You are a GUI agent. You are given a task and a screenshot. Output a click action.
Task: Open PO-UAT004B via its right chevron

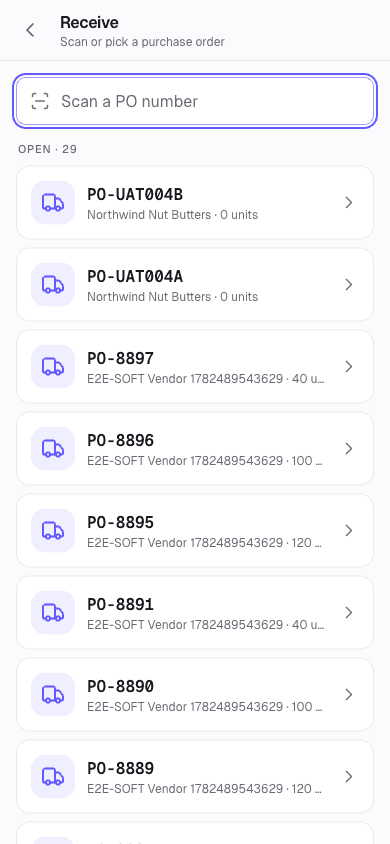(349, 202)
